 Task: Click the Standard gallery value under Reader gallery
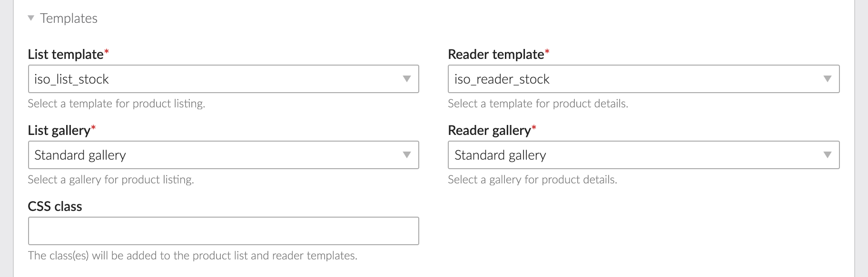[500, 155]
